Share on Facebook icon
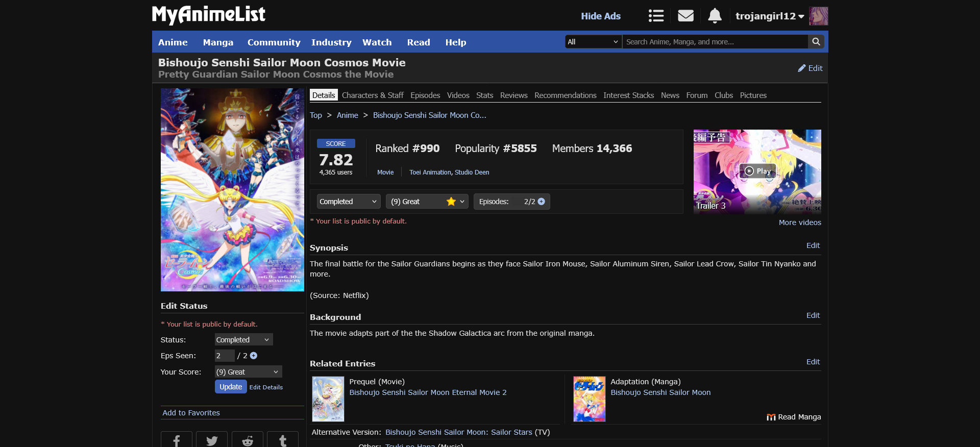This screenshot has height=447, width=980. pos(177,440)
